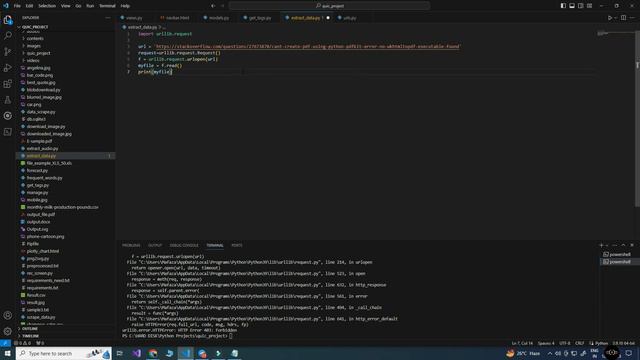Open the Source Control view
This screenshot has width=640, height=360.
[x=8, y=51]
